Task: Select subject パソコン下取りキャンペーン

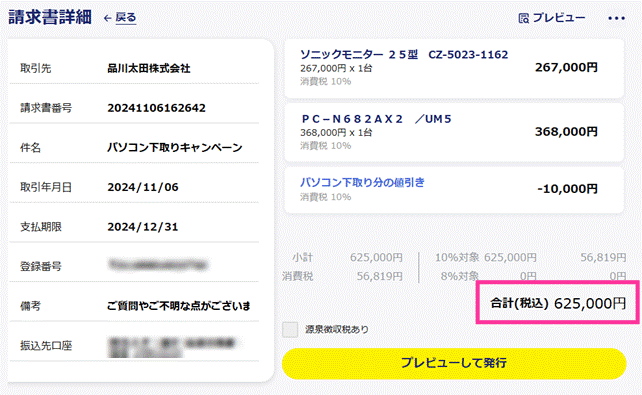Action: tap(175, 147)
